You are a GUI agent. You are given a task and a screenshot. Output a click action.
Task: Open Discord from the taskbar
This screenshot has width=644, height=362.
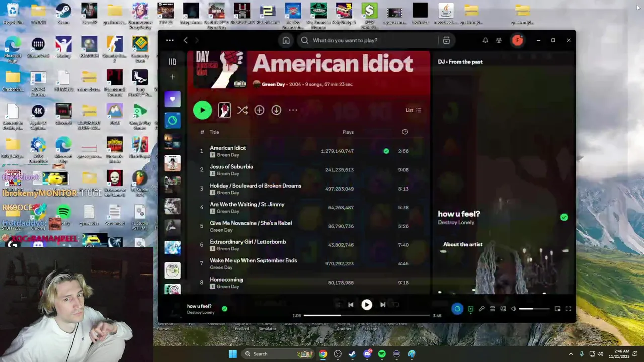coord(367,354)
